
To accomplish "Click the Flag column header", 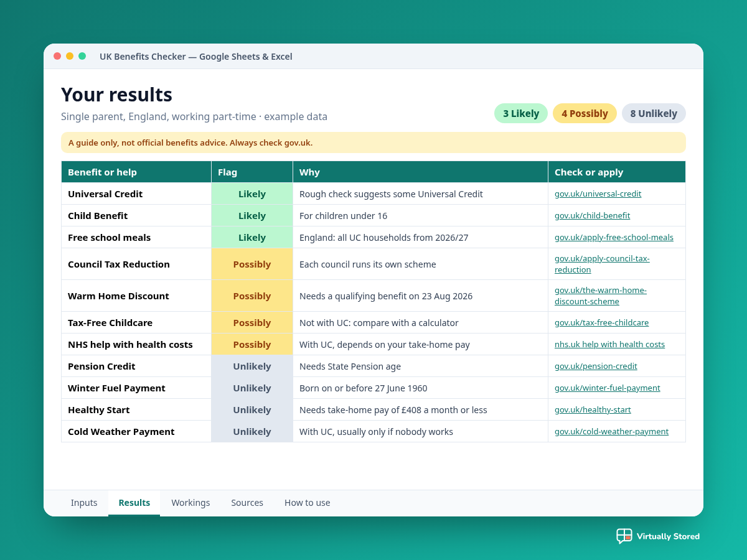I will (252, 172).
